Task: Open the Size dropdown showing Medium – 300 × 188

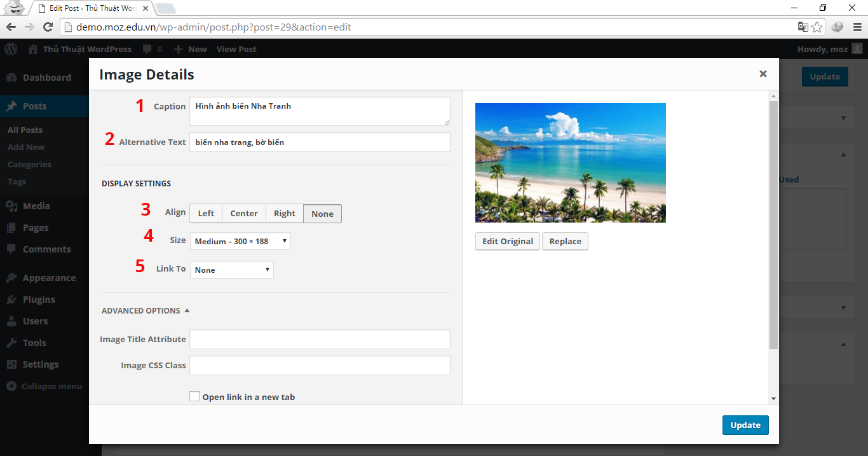Action: click(240, 241)
